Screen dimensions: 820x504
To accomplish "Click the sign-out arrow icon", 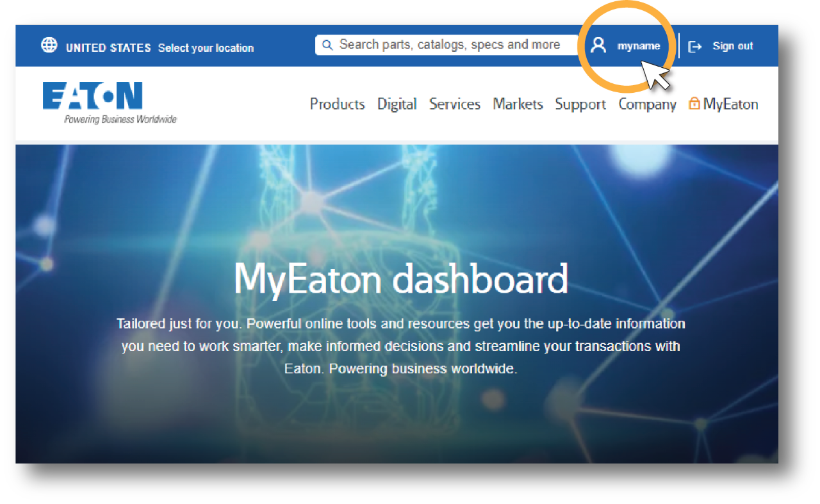I will 694,45.
